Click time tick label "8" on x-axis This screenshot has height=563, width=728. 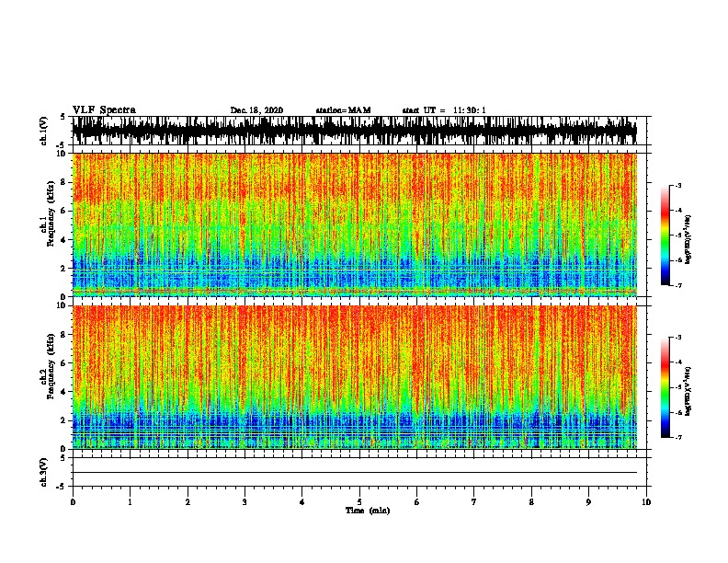pyautogui.click(x=531, y=502)
